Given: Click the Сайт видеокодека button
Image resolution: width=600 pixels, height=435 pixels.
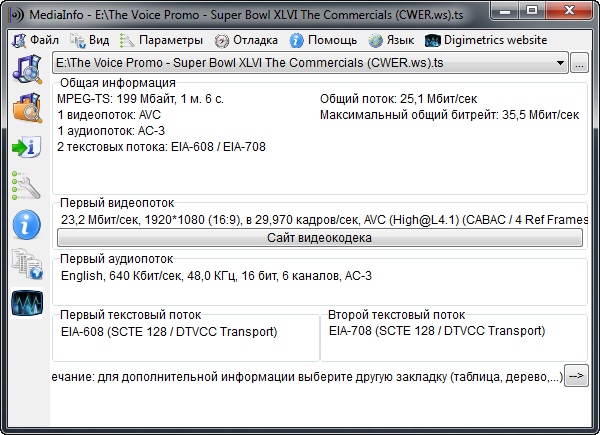Looking at the screenshot, I should [x=319, y=238].
